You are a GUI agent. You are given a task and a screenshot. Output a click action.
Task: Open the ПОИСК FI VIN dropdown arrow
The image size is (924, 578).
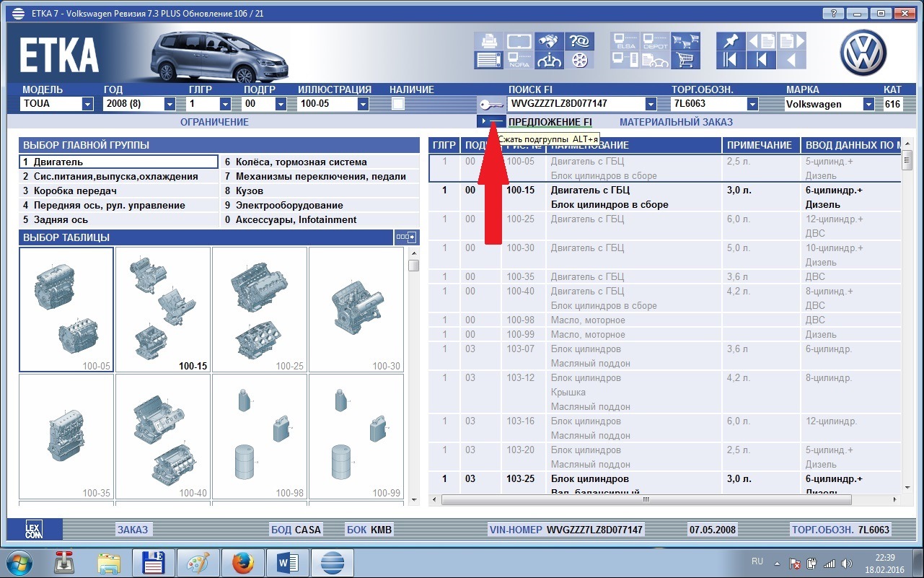(651, 104)
